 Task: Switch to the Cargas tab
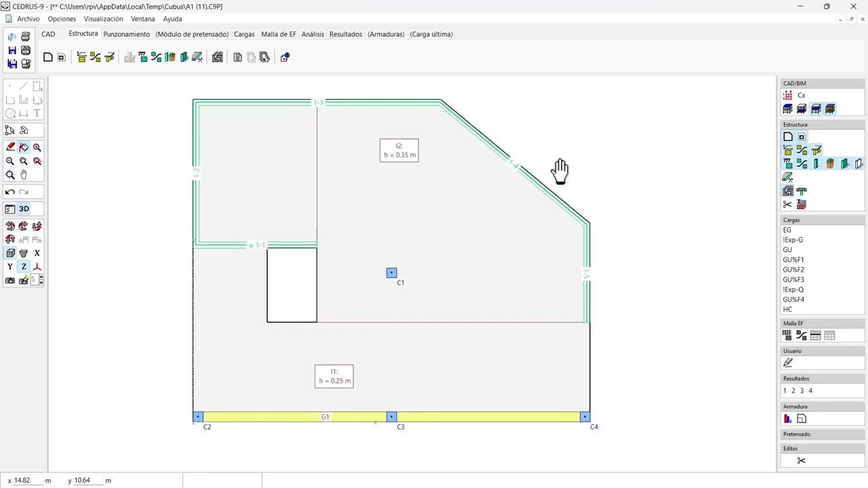pos(244,34)
